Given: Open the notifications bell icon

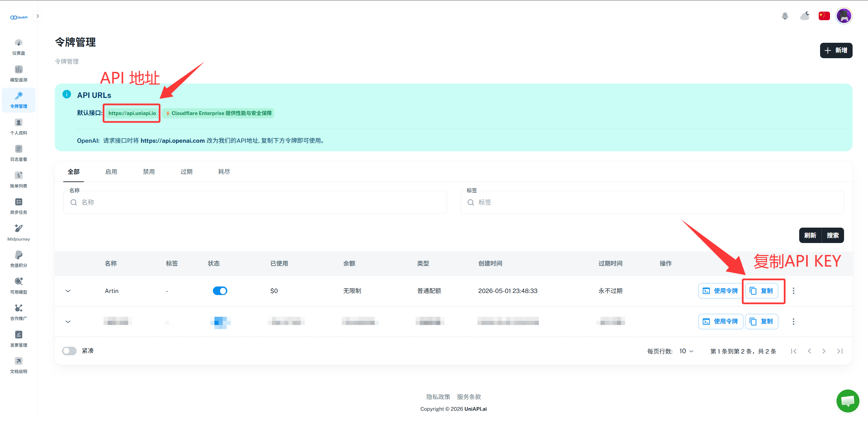Looking at the screenshot, I should [785, 16].
